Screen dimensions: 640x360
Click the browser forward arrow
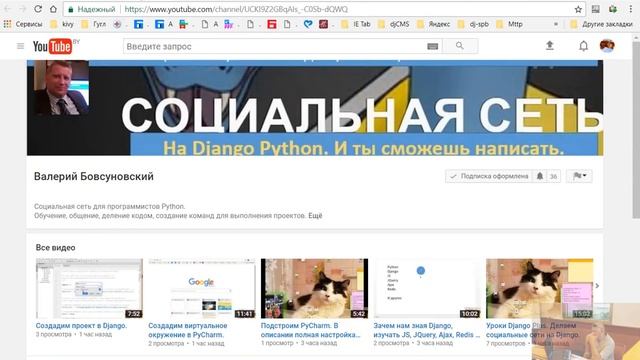coord(23,9)
